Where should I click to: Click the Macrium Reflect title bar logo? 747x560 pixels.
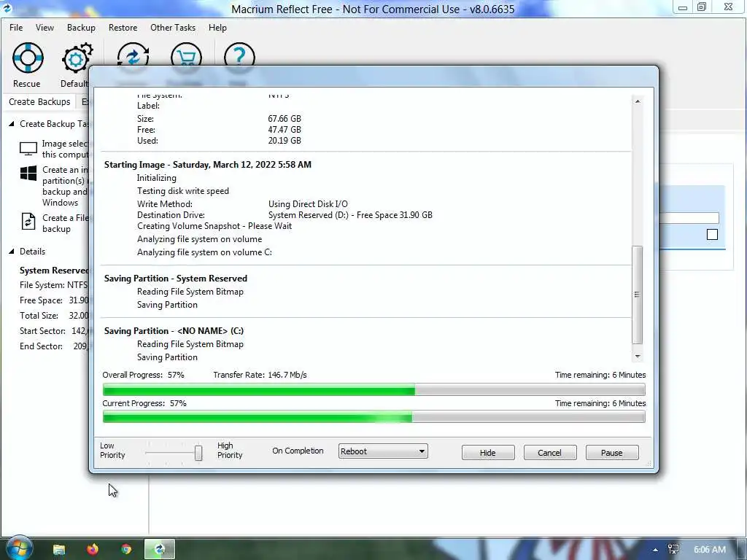click(x=7, y=8)
